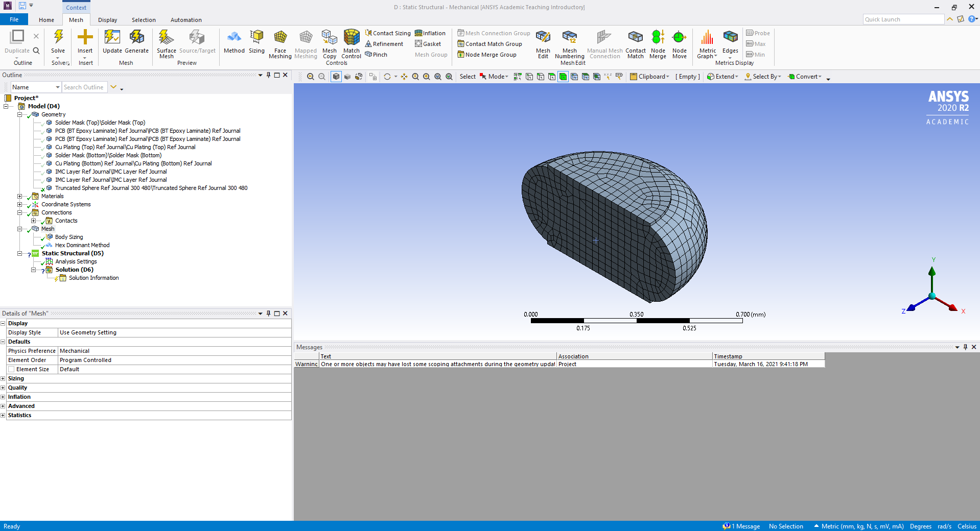
Task: Toggle the Element Size checkbox in Details
Action: [11, 369]
